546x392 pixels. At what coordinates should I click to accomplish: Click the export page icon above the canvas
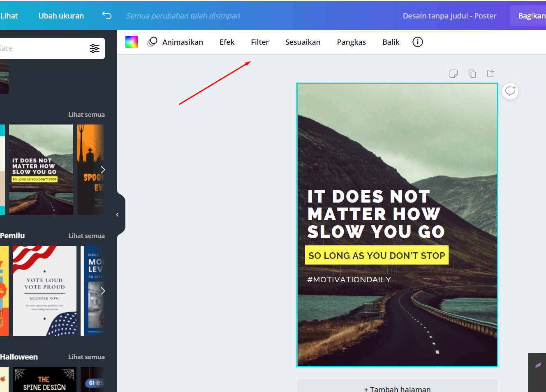490,74
